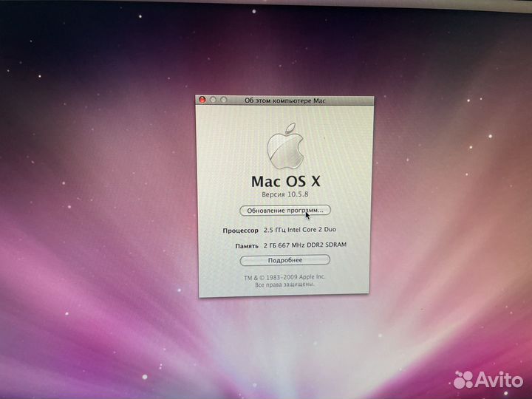Click the Память label

click(x=247, y=246)
